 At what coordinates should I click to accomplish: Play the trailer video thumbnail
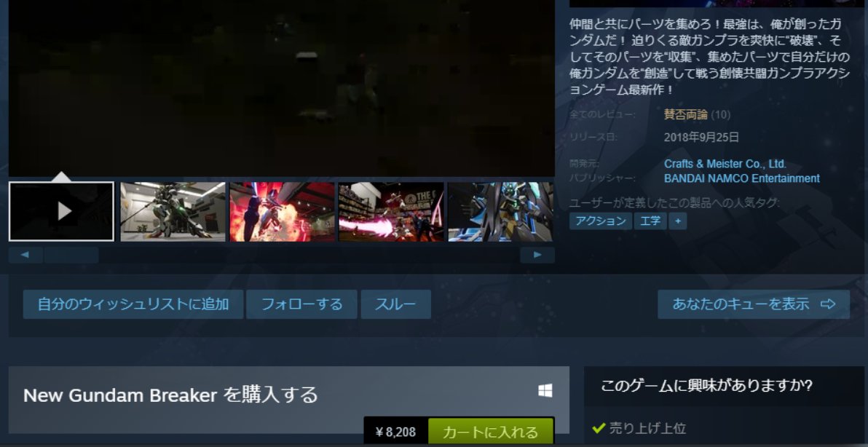click(61, 211)
